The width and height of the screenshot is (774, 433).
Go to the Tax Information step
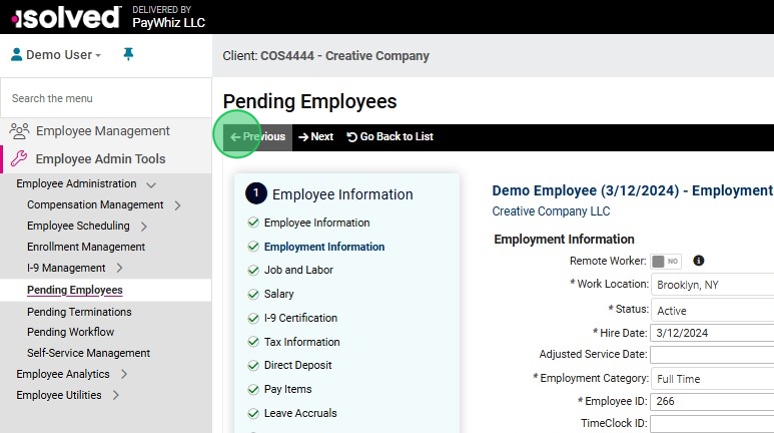pos(301,342)
